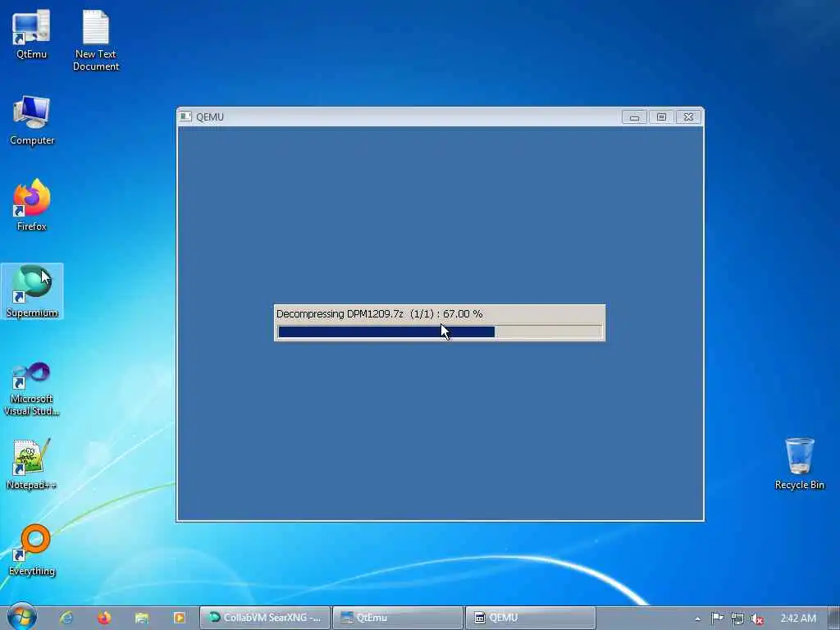Open the Computer desktop icon
The height and width of the screenshot is (630, 840).
(32, 121)
